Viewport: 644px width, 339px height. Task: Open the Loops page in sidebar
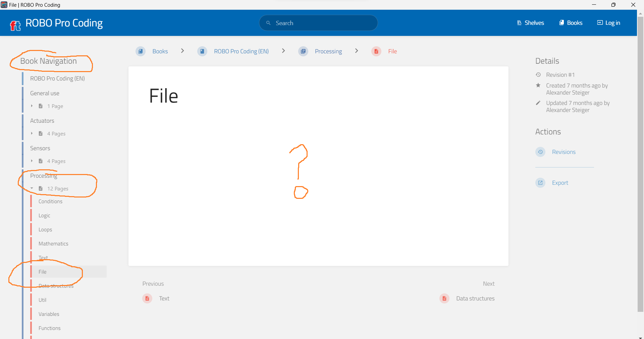click(x=45, y=230)
